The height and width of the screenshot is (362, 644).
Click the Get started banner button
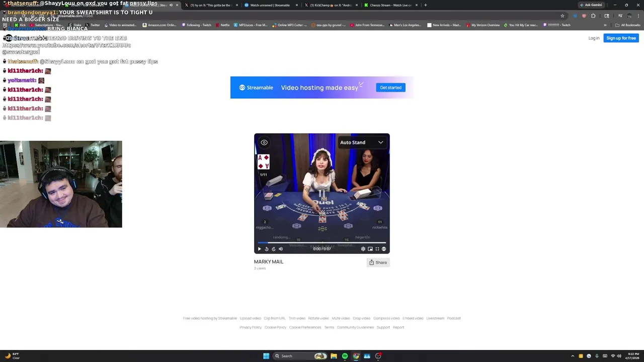coord(390,87)
